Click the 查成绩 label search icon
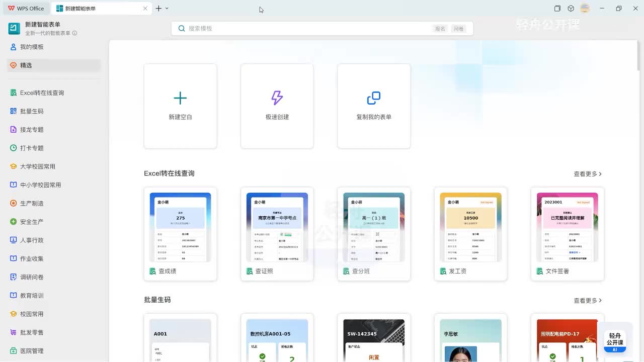The height and width of the screenshot is (362, 644). pos(153,271)
